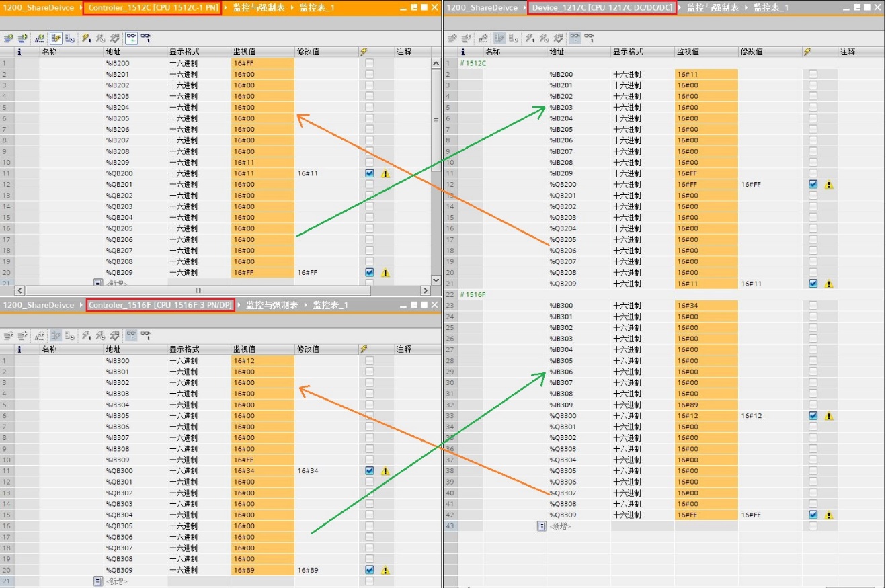Toggle show modify columns icon in 1512C toolbar
Viewport: 886px width, 588px height.
pos(56,38)
